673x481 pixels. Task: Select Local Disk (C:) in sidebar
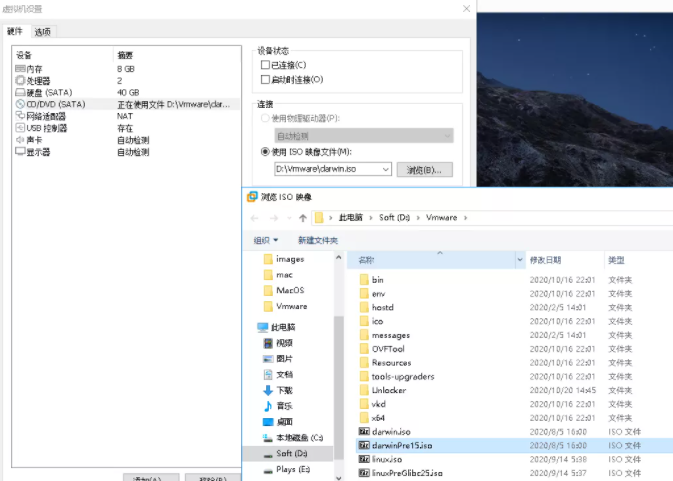click(x=293, y=438)
